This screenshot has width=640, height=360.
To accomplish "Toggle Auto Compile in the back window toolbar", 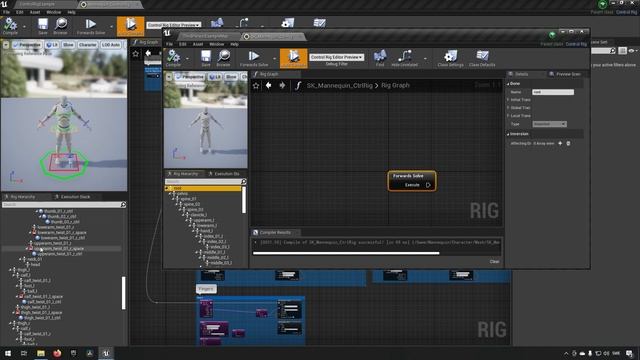I will pos(131,27).
